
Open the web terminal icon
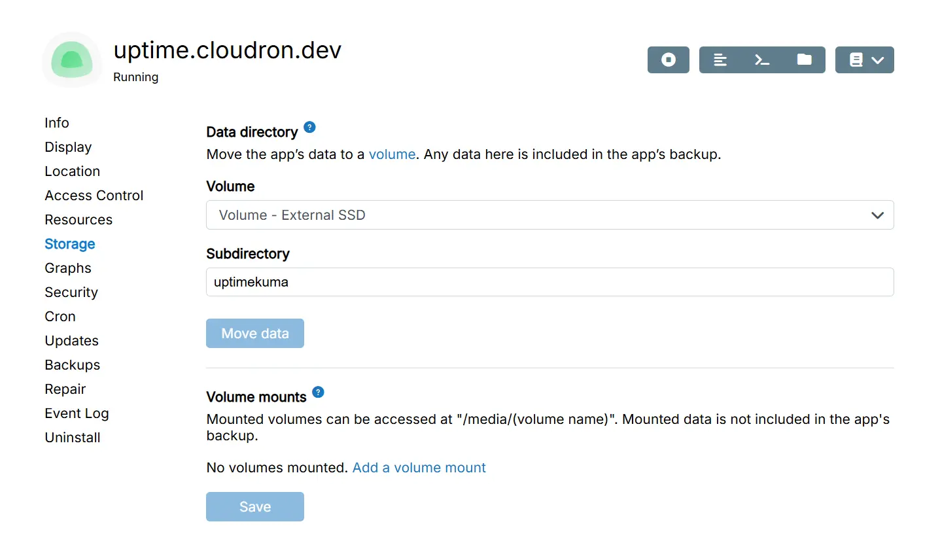762,60
